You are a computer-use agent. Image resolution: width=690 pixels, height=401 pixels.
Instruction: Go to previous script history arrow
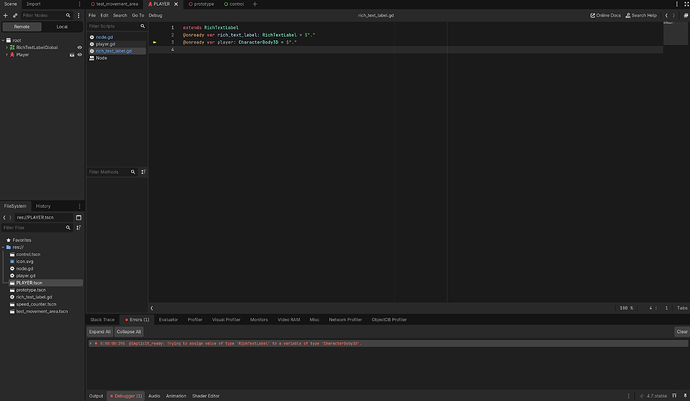[x=666, y=15]
